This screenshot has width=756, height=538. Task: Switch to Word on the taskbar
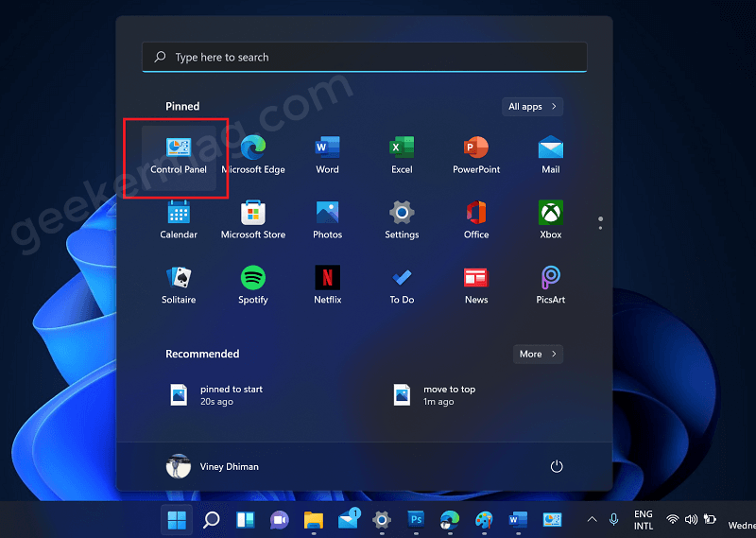[518, 520]
